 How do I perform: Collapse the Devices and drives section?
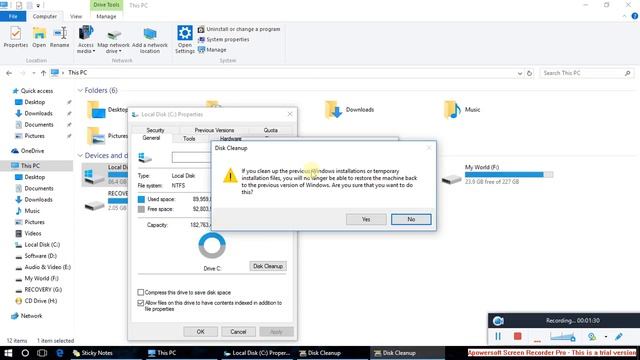point(80,156)
